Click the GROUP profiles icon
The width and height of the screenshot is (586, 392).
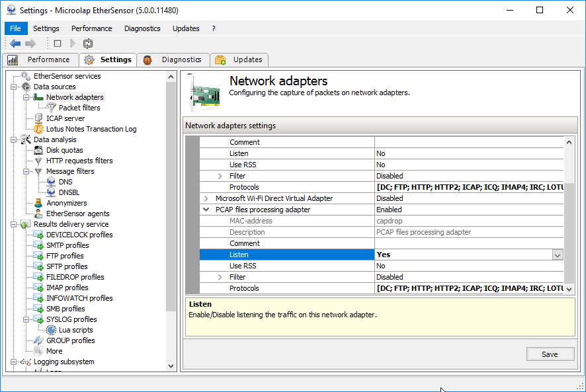pyautogui.click(x=38, y=340)
